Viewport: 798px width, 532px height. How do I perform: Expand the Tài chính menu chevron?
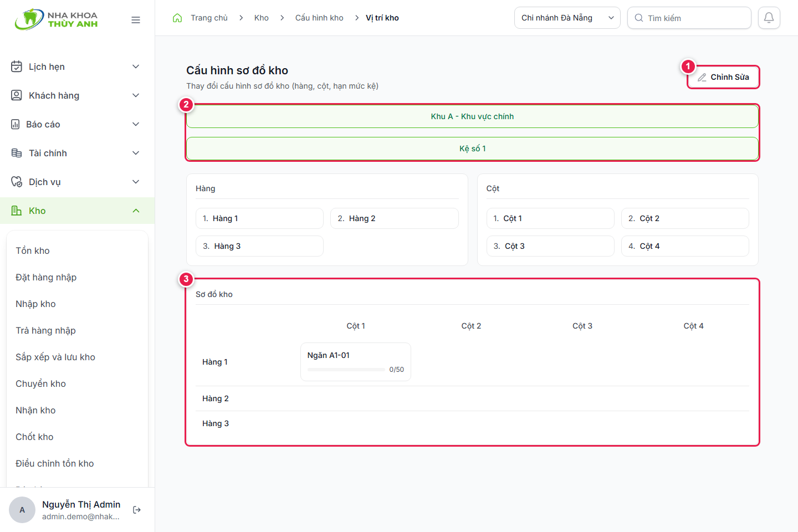(x=136, y=153)
